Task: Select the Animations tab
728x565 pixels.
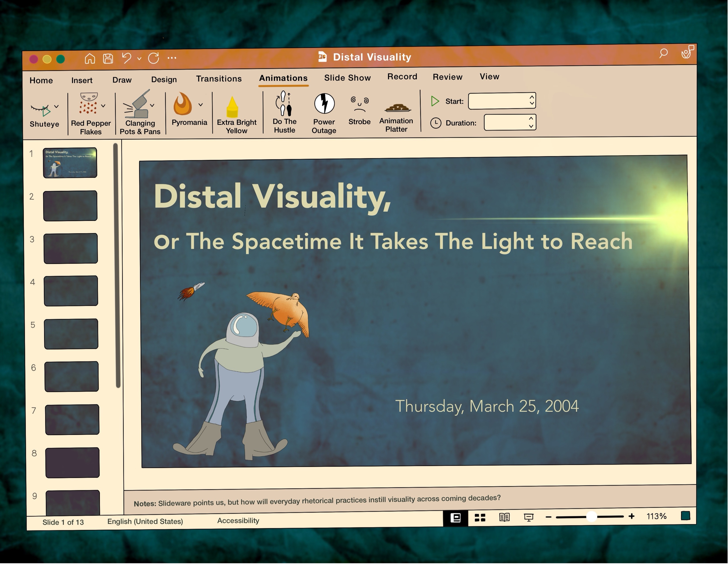Action: [x=283, y=78]
